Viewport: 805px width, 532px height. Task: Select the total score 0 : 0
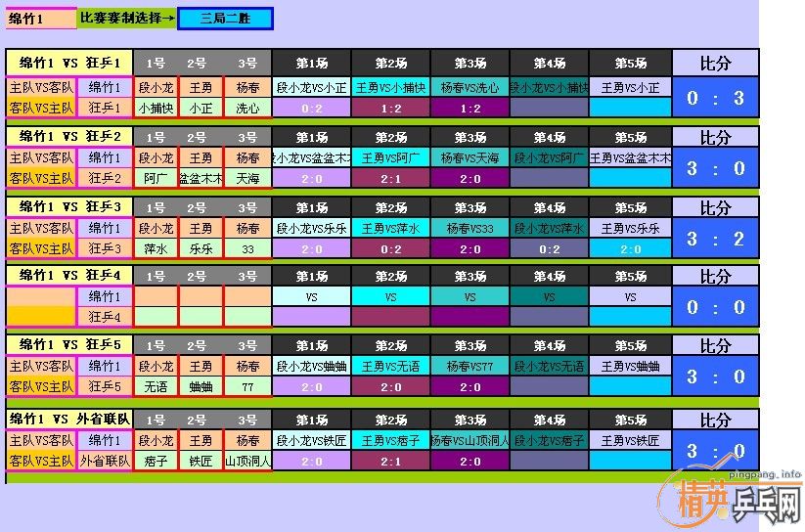(715, 307)
